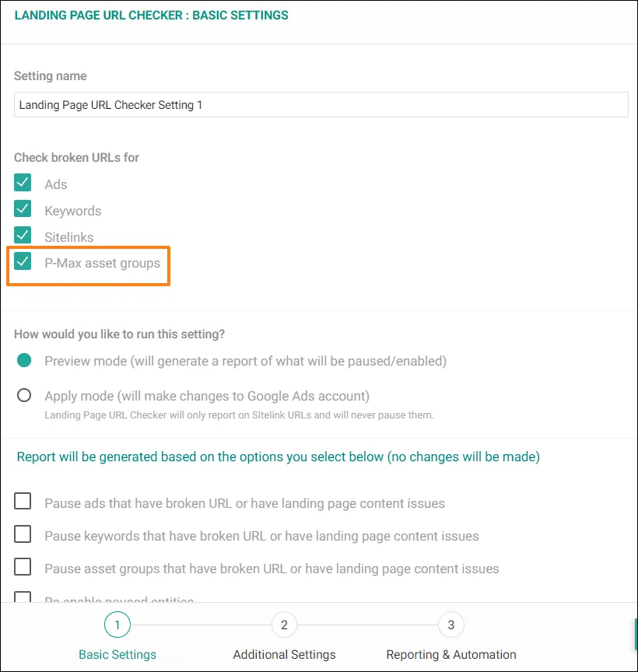Click the Ads label text

pyautogui.click(x=56, y=184)
